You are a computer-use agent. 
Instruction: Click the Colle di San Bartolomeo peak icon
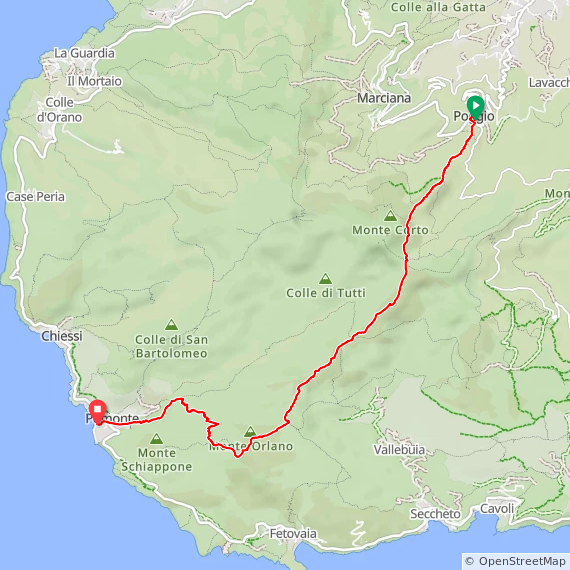[171, 325]
